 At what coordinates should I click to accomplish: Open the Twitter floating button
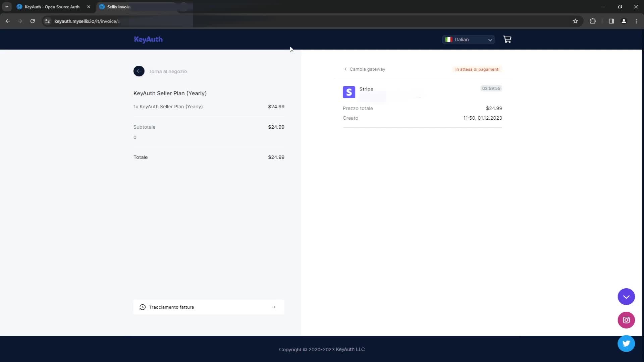(x=626, y=344)
